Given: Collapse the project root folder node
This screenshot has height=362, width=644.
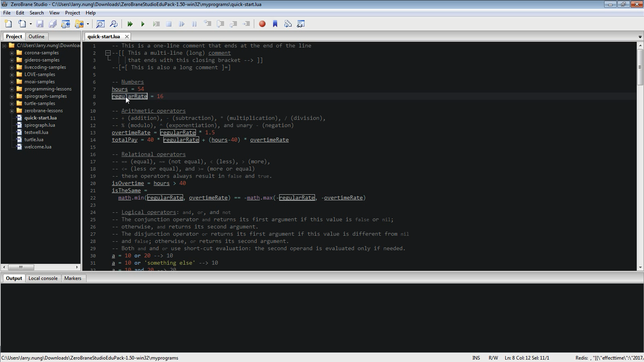Looking at the screenshot, I should pos(4,45).
